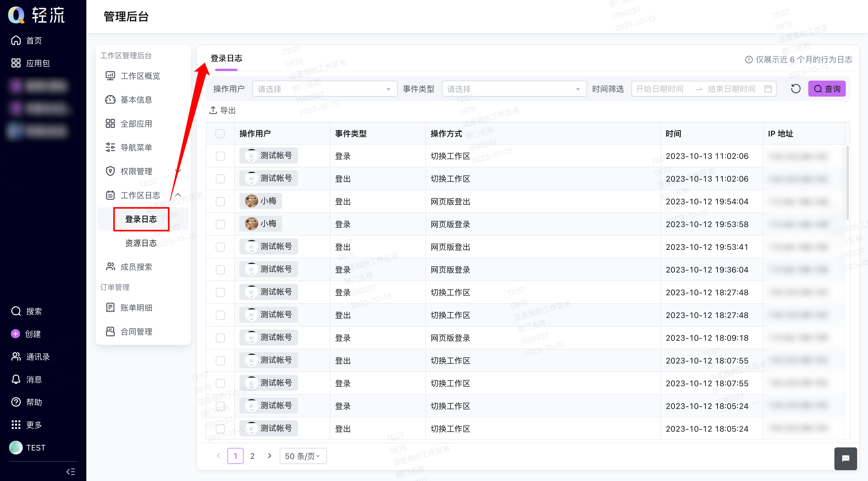Select 资源日志 in sidebar
The image size is (868, 481).
141,243
